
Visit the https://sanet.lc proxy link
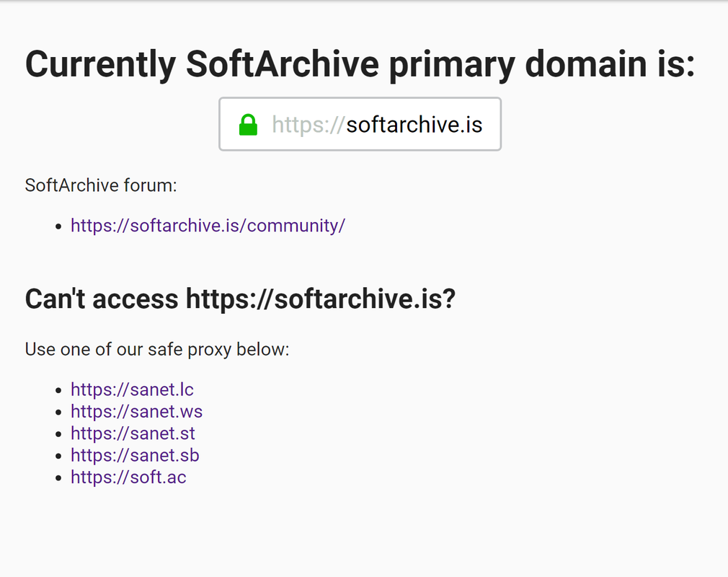pos(132,389)
